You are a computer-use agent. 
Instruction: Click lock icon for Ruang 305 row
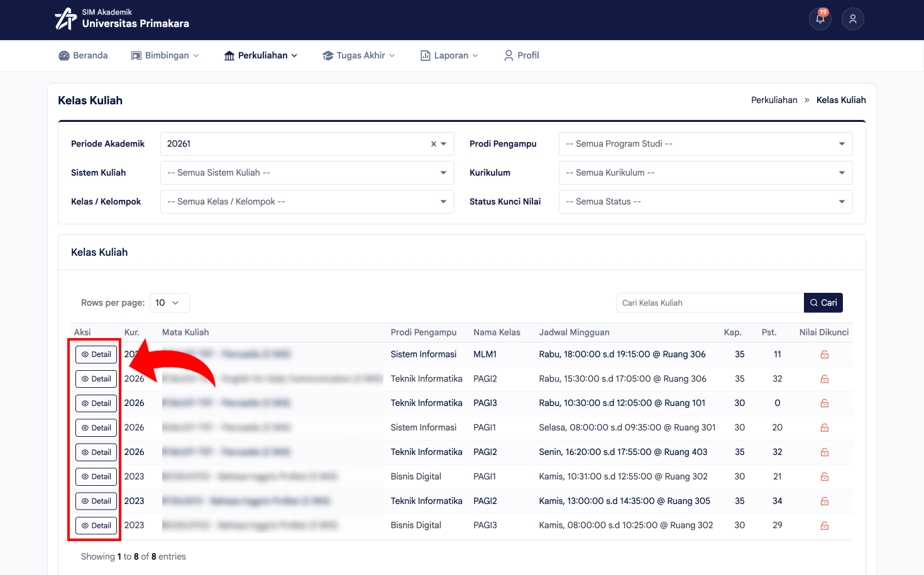825,501
